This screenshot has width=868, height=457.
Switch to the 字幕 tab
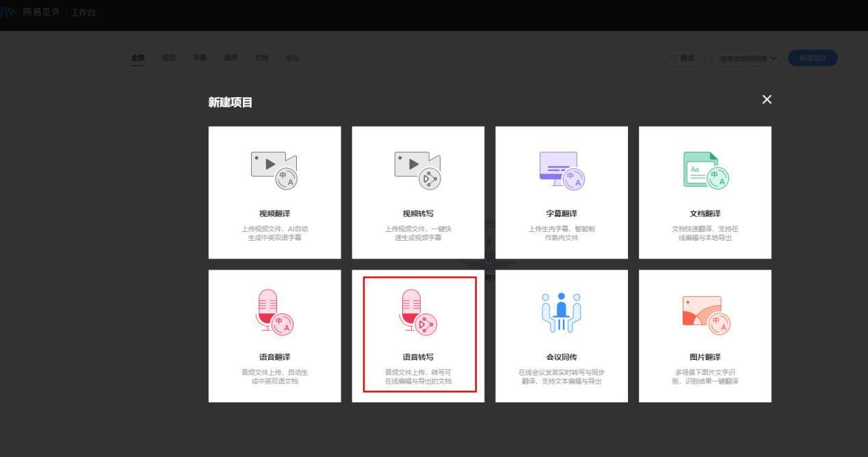coord(200,57)
